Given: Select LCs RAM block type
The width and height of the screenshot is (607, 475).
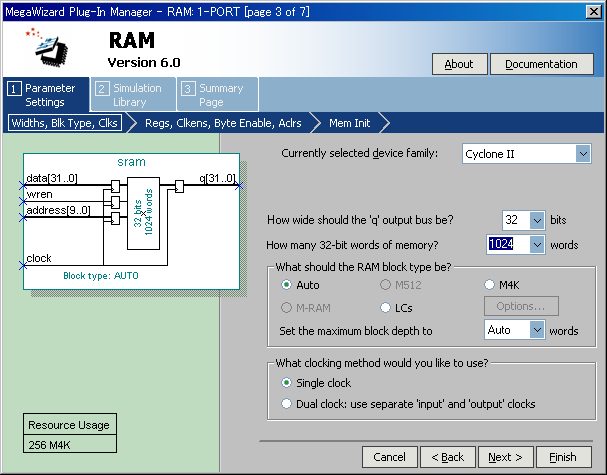Looking at the screenshot, I should click(396, 308).
